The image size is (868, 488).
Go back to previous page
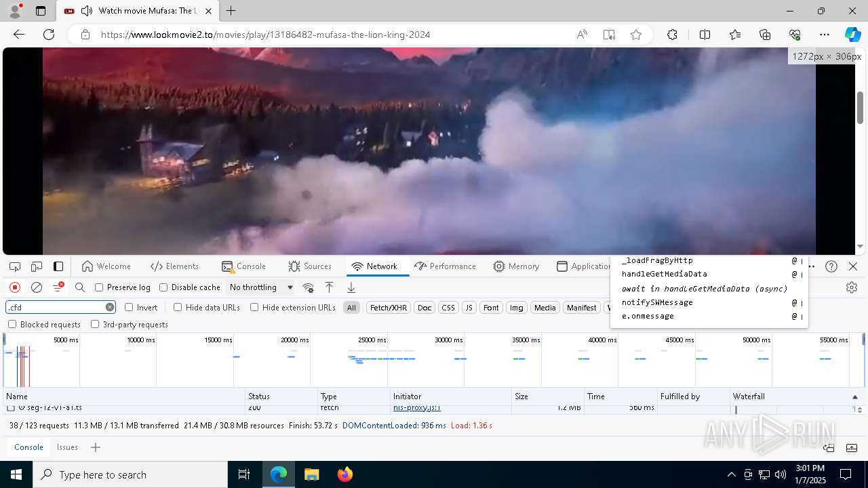[x=19, y=35]
